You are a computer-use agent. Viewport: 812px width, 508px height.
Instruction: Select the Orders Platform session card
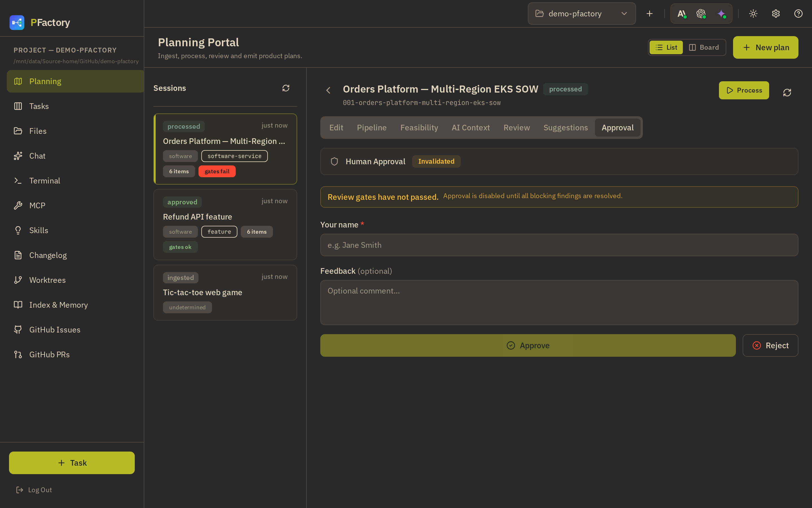tap(225, 149)
